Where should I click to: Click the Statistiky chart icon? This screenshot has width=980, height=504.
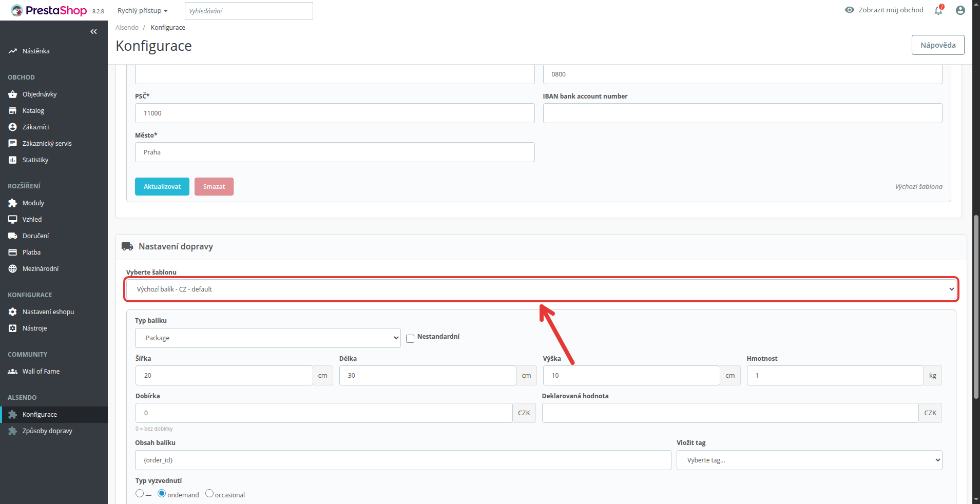click(x=12, y=160)
